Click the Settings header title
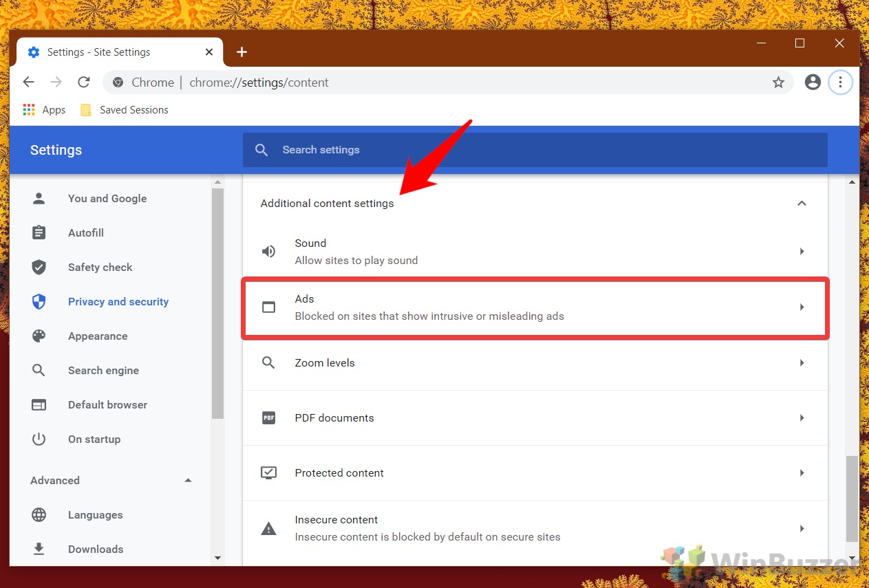 coord(56,150)
